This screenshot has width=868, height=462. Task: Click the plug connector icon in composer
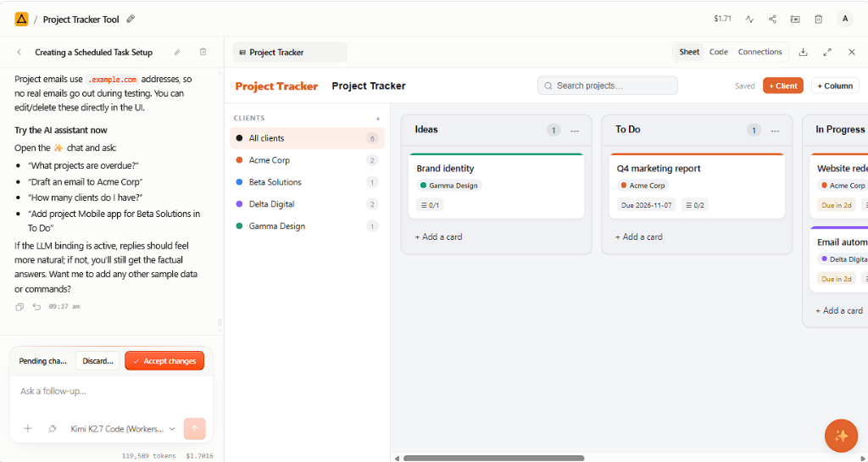(52, 429)
